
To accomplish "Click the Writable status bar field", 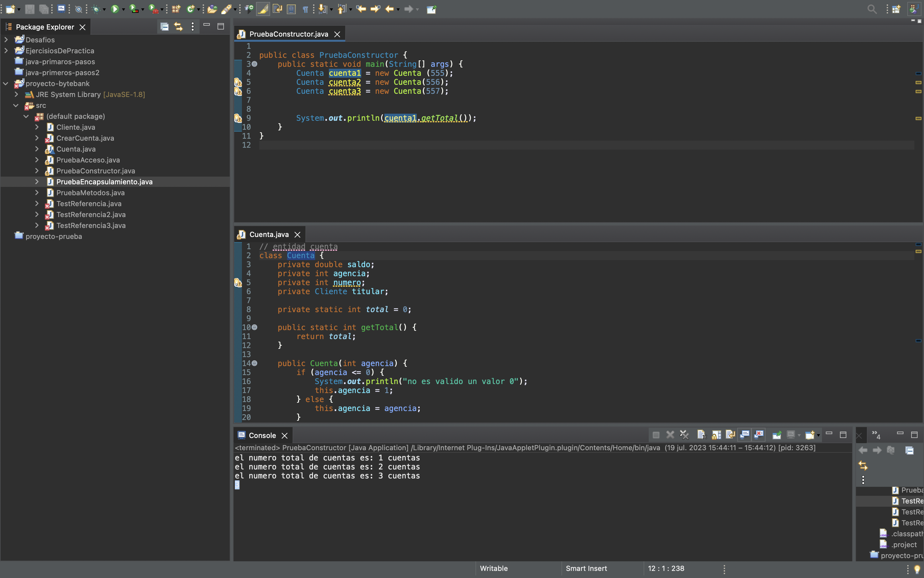I will point(493,568).
